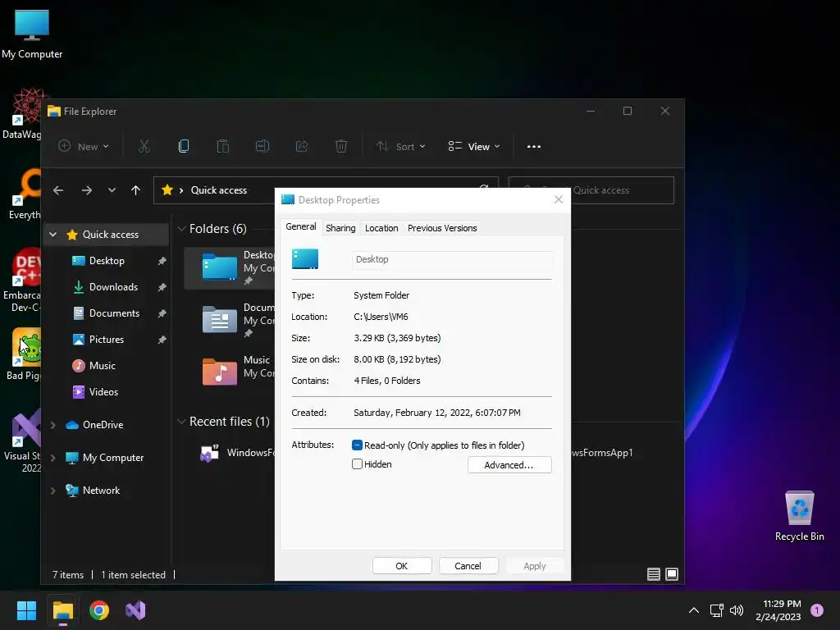Open Google Chrome from the taskbar
The image size is (840, 630).
tap(99, 610)
